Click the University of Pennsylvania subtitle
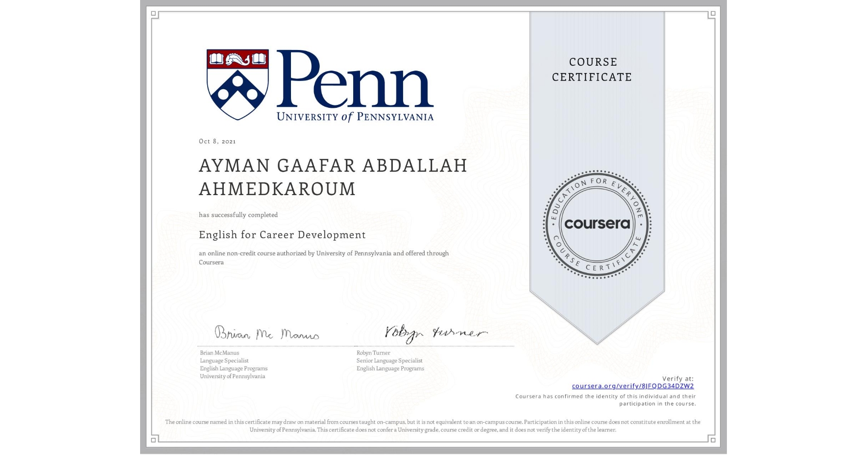This screenshot has height=455, width=868. pos(356,117)
